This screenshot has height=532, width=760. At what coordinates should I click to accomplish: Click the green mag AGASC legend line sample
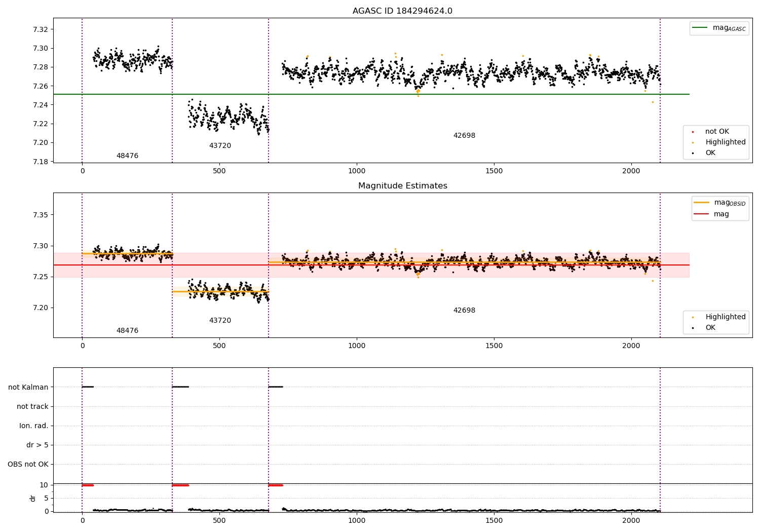701,28
